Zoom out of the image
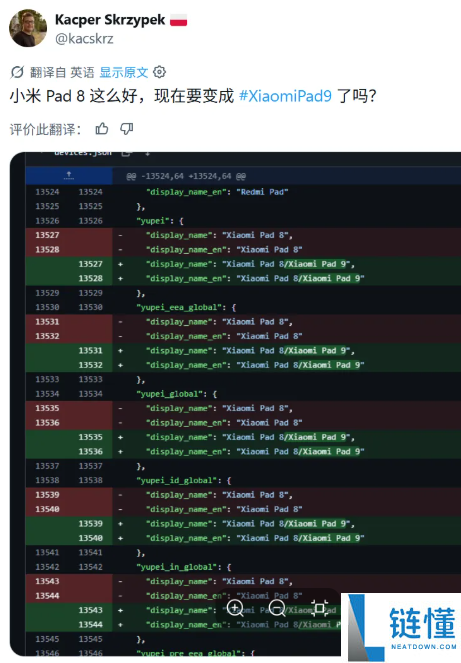The image size is (461, 663). 277,609
